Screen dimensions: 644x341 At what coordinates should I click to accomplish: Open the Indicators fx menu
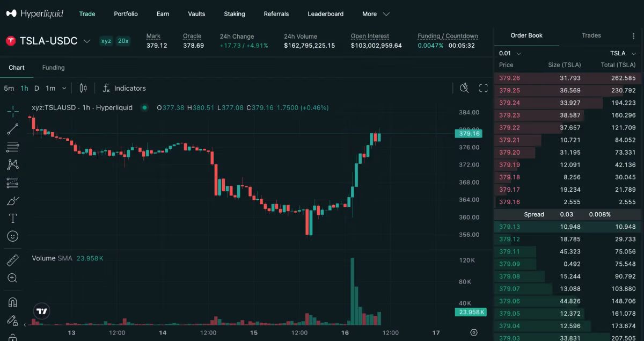(124, 88)
